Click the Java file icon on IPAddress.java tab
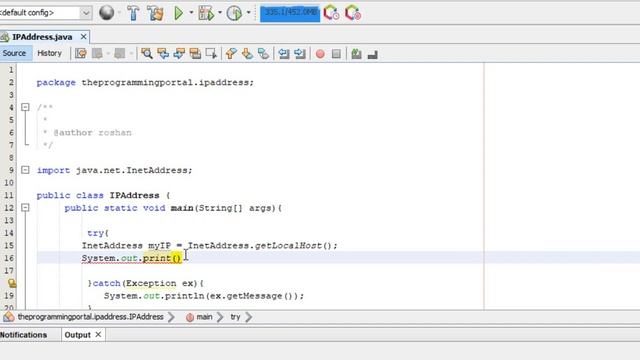 4,37
